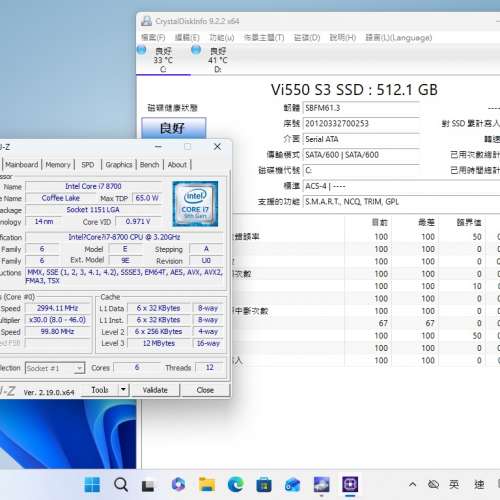This screenshot has height=500, width=500.
Task: Click the interface field Serial ATA
Action: 361,139
